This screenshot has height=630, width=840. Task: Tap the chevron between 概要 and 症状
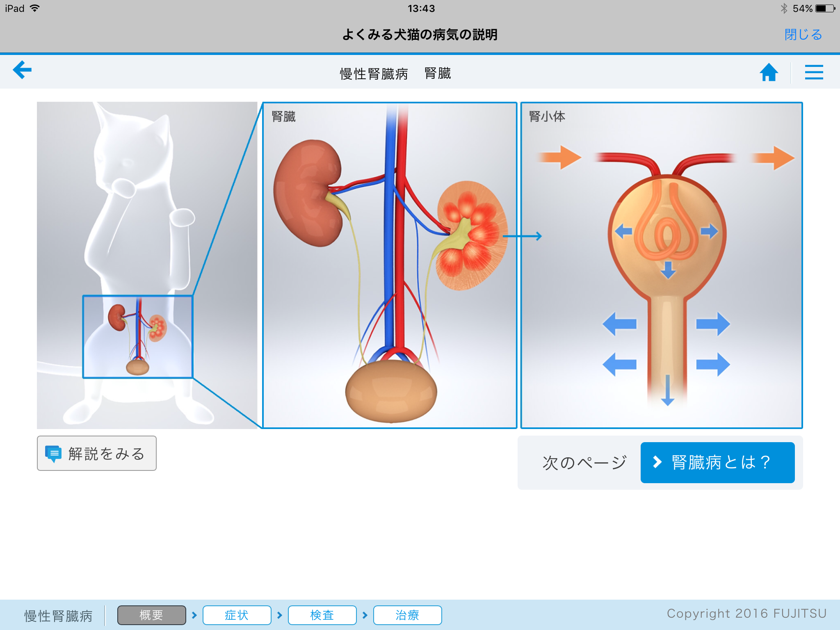pos(194,615)
